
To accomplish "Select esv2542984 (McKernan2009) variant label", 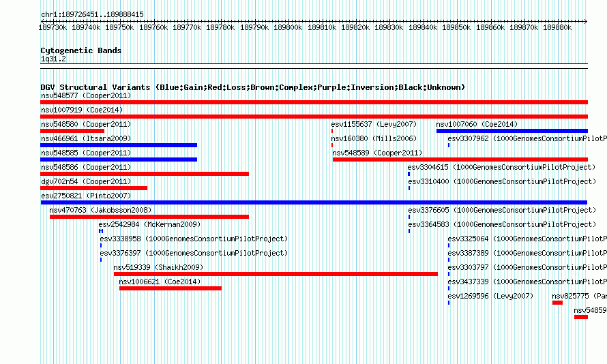I will coord(149,224).
